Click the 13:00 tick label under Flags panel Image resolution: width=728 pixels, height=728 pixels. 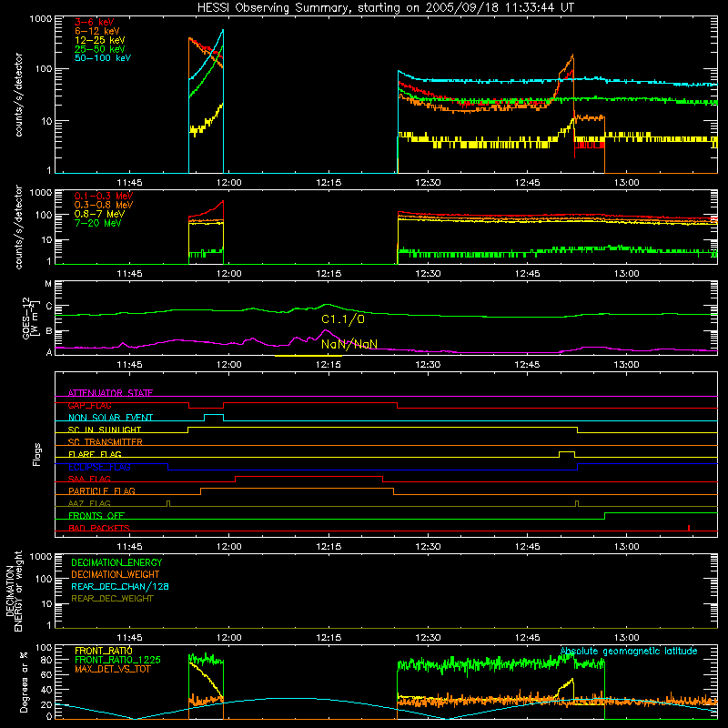(x=626, y=547)
